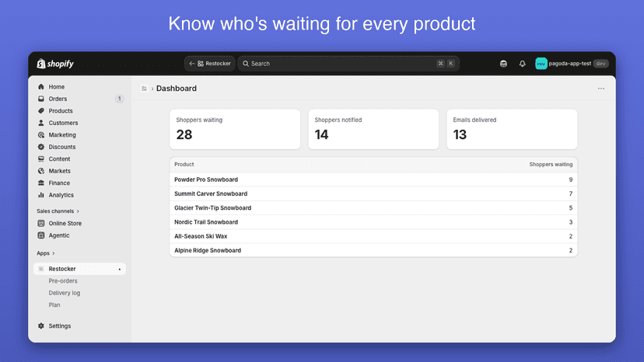Viewport: 644px width, 362px height.
Task: Click the Content icon in sidebar
Action: [41, 158]
